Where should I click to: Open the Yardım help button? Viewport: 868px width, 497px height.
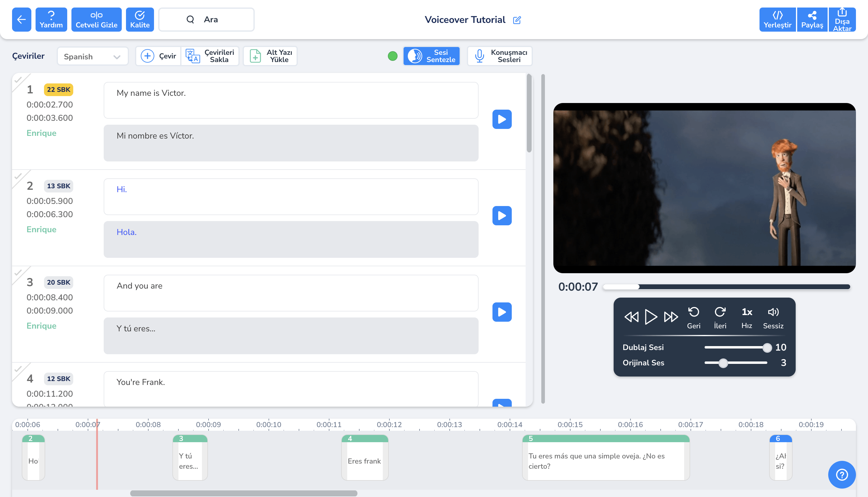(x=51, y=20)
